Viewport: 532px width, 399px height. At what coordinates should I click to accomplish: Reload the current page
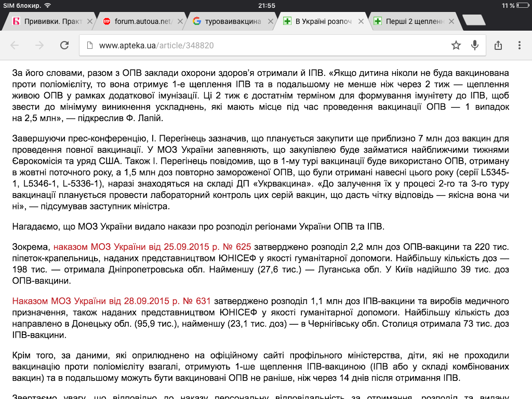pyautogui.click(x=64, y=45)
